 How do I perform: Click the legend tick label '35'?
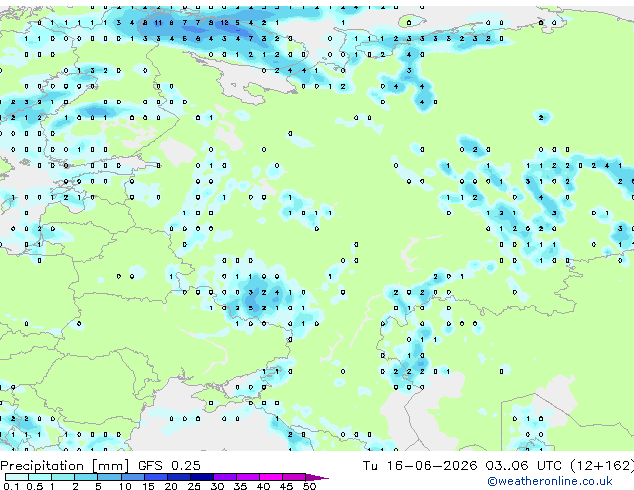tap(240, 486)
